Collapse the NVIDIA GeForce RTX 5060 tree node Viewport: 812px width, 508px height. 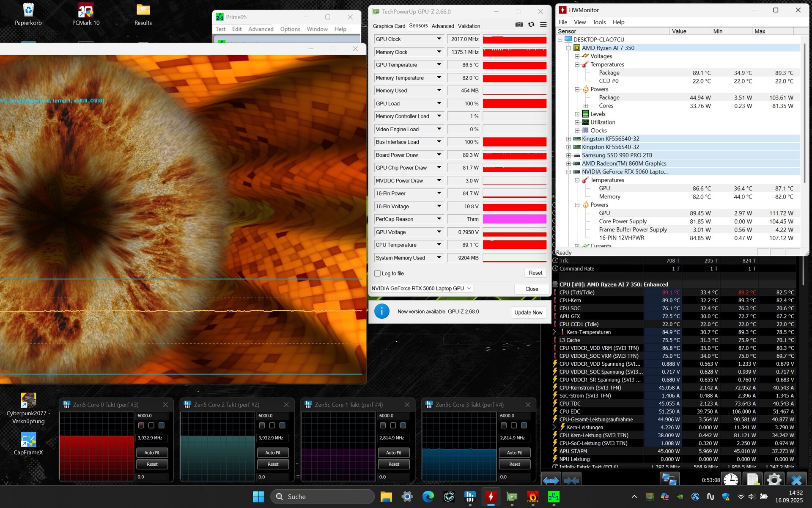click(568, 172)
